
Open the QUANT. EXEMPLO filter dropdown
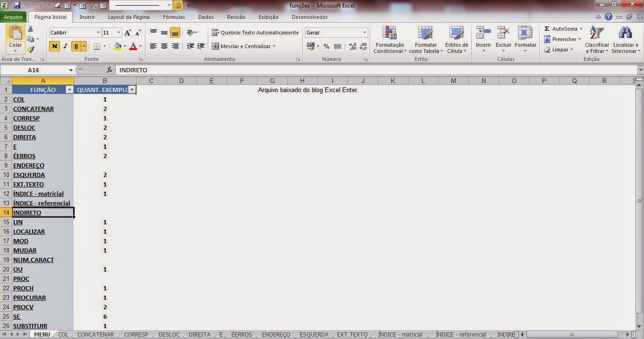click(x=132, y=90)
